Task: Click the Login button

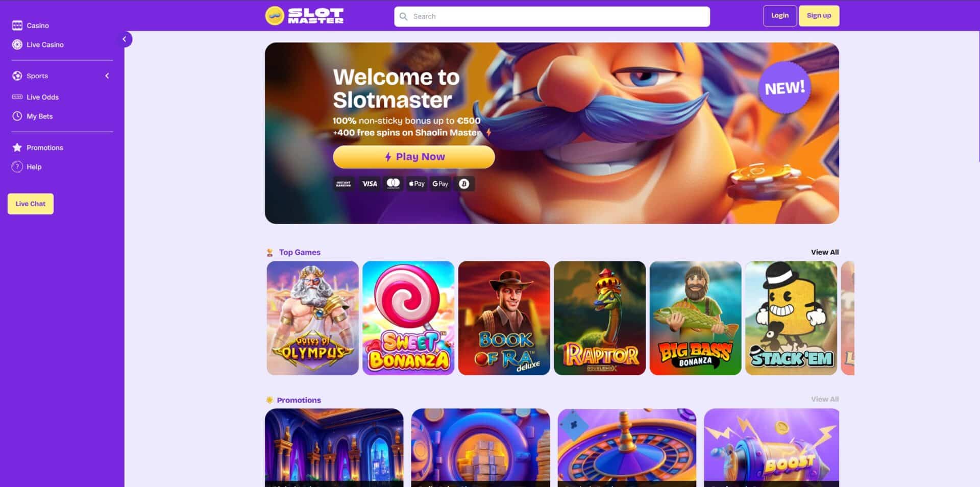Action: pos(779,16)
